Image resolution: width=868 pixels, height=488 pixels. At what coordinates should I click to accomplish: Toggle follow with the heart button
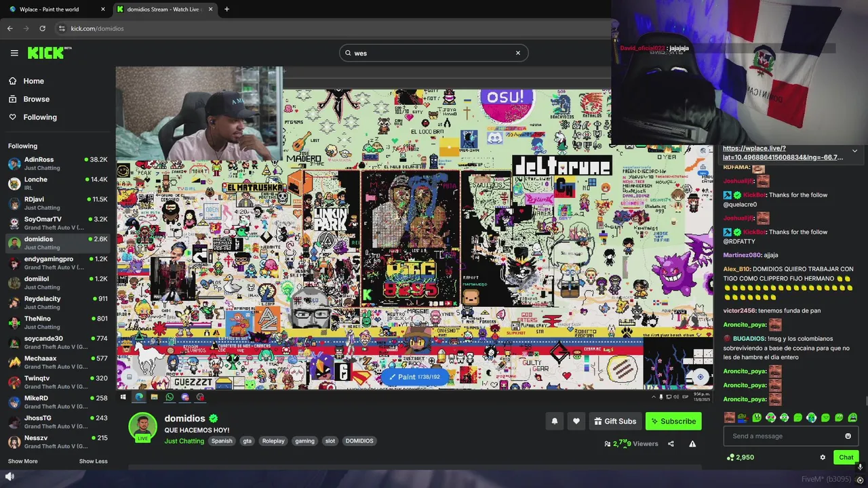pos(576,421)
